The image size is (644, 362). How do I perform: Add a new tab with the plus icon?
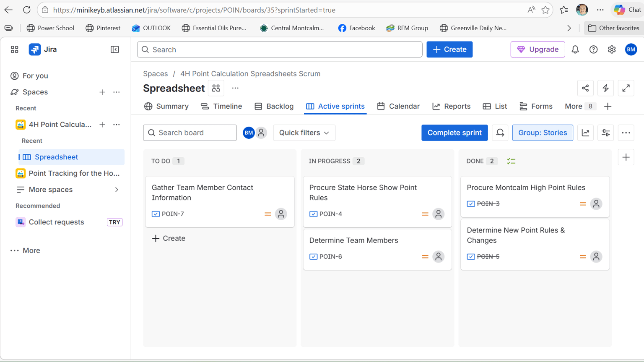coord(608,106)
